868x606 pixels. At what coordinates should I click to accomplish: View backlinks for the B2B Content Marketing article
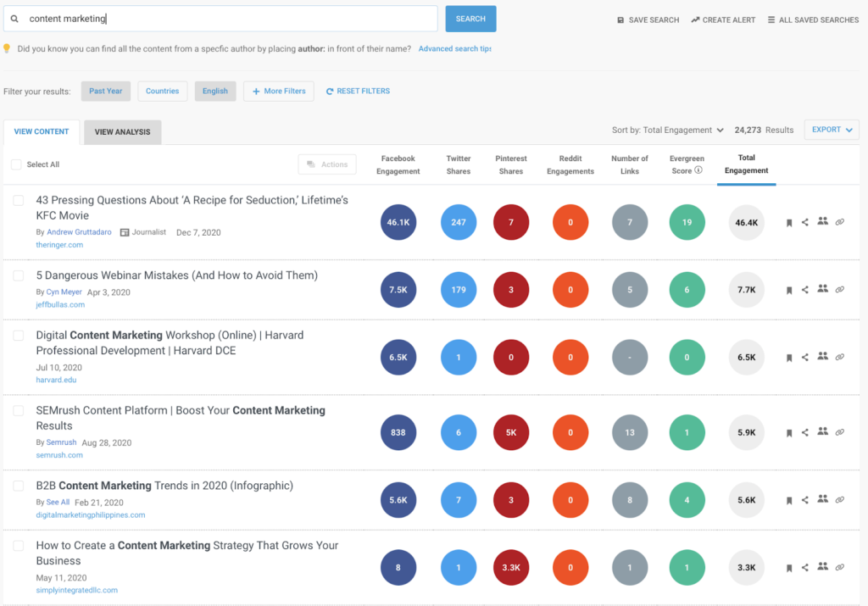click(840, 500)
